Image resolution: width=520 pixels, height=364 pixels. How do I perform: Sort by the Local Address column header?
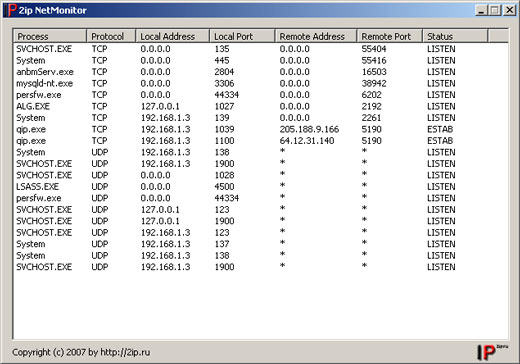click(x=173, y=36)
